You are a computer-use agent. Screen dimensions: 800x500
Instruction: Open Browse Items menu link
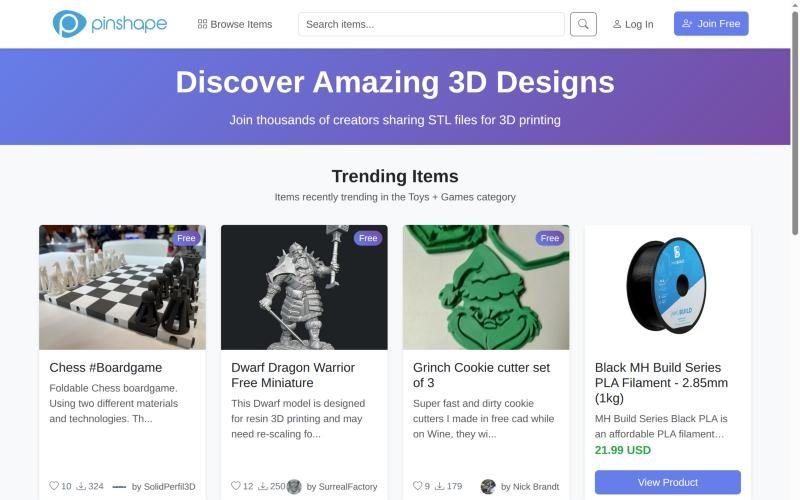click(x=235, y=24)
